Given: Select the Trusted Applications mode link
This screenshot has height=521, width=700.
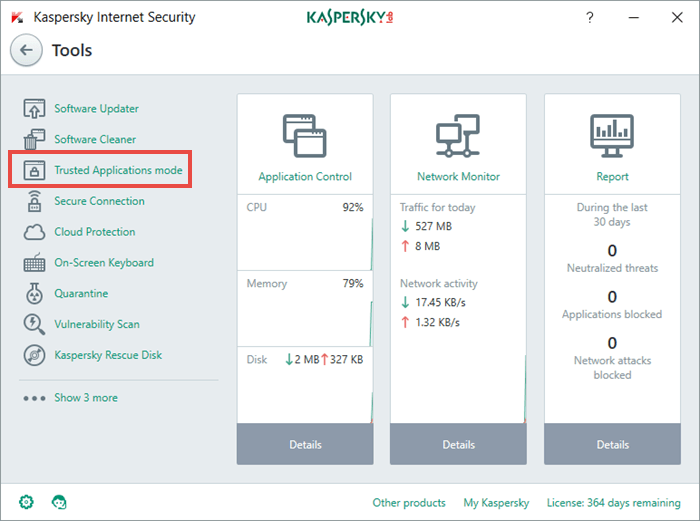Looking at the screenshot, I should (x=118, y=170).
